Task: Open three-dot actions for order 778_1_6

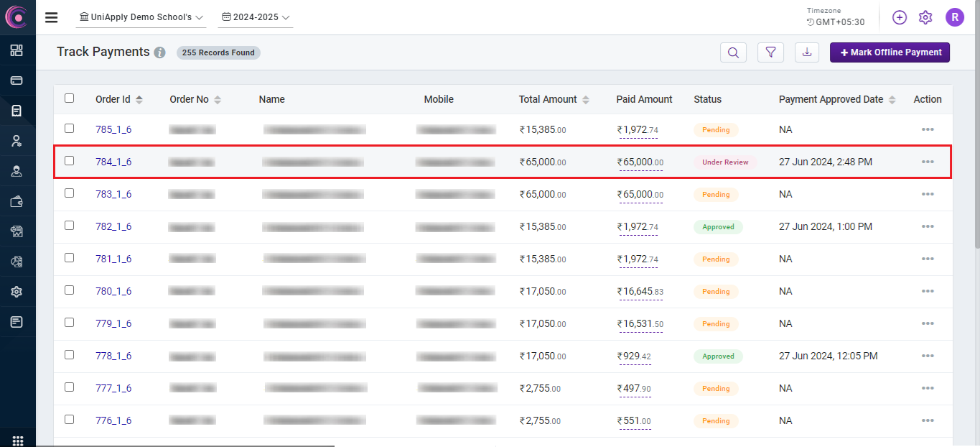Action: click(928, 356)
